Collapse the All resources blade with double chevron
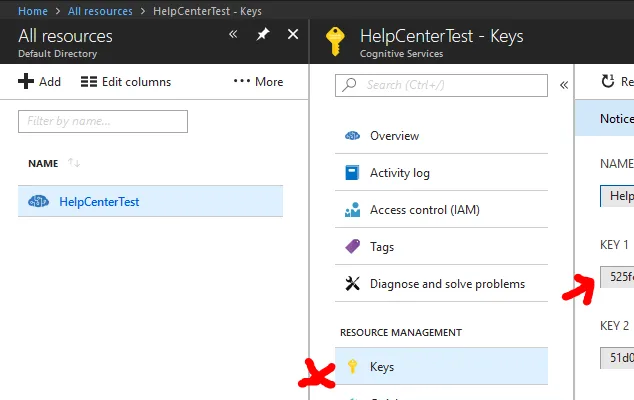This screenshot has width=634, height=400. 233,34
